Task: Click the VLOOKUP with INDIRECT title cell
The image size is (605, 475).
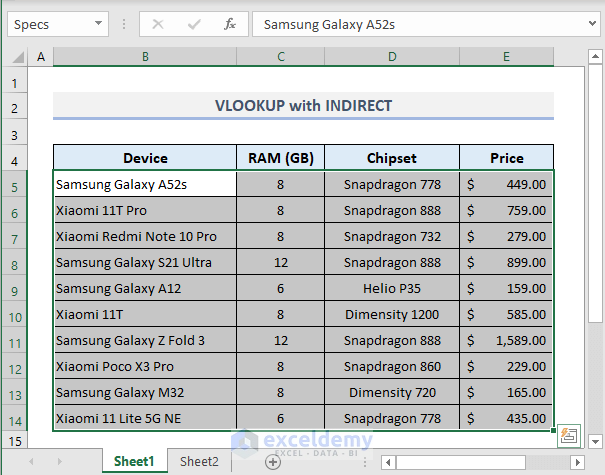Action: (303, 105)
